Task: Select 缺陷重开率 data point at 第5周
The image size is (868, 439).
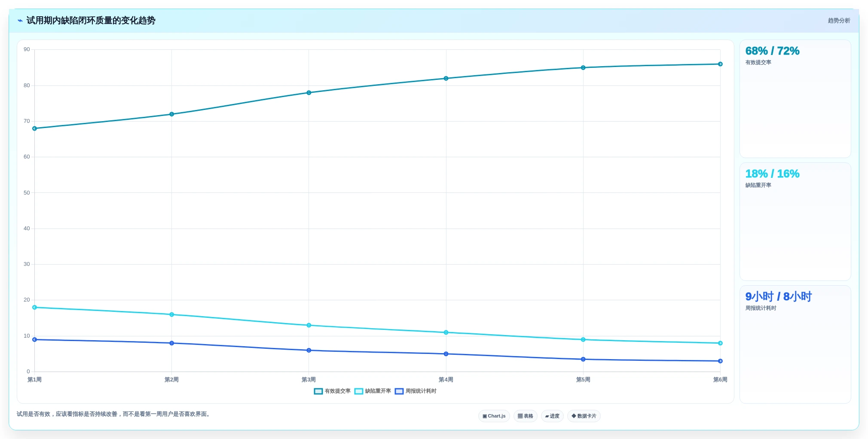Action: click(583, 340)
